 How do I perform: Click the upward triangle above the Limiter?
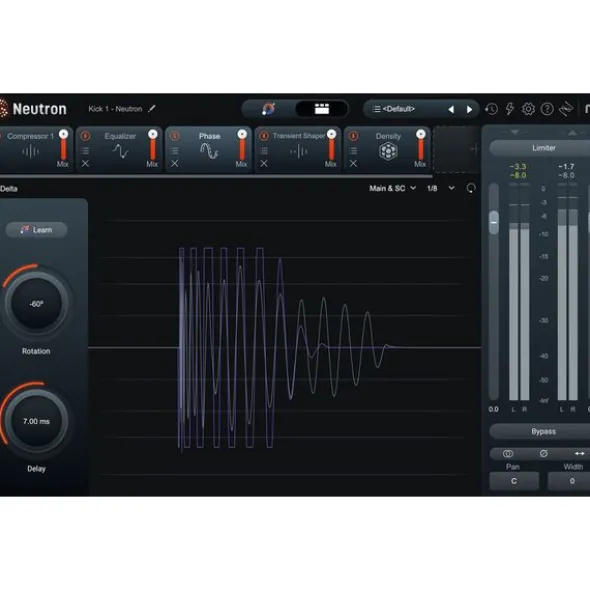[x=572, y=132]
